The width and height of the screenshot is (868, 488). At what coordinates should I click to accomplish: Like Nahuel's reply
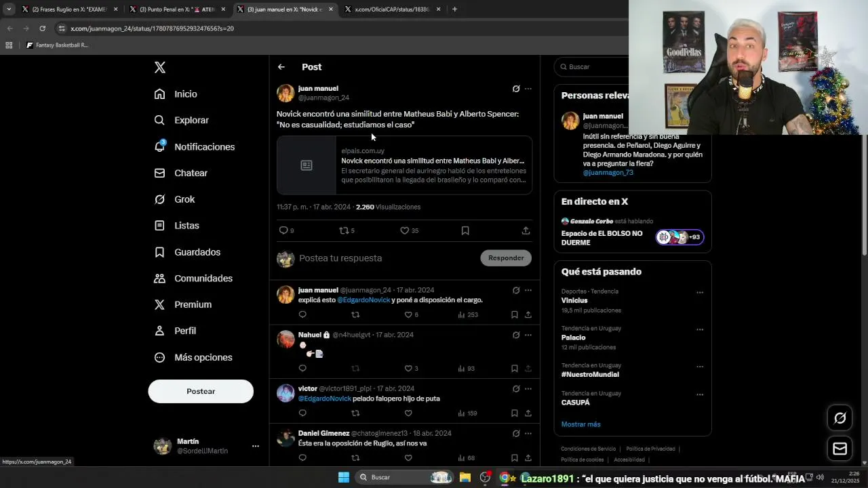tap(408, 369)
